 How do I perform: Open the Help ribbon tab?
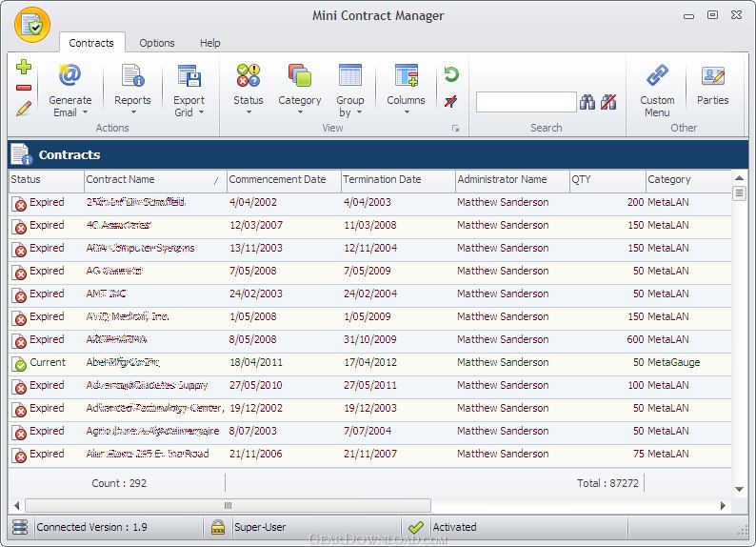210,43
